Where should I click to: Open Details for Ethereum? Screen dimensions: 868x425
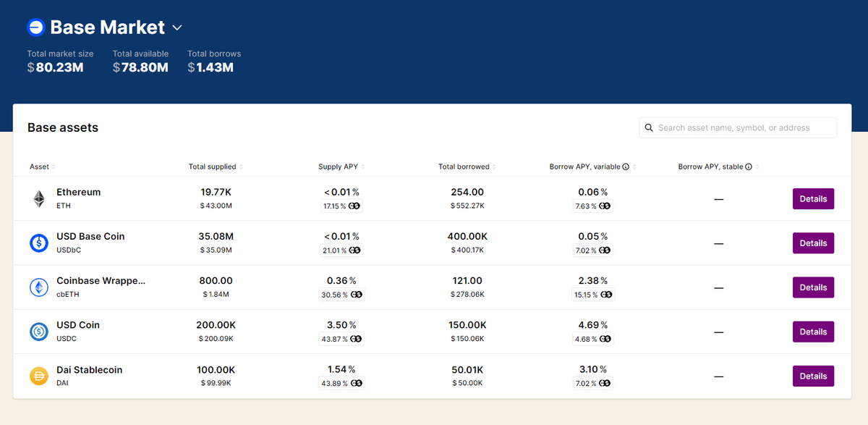[813, 199]
